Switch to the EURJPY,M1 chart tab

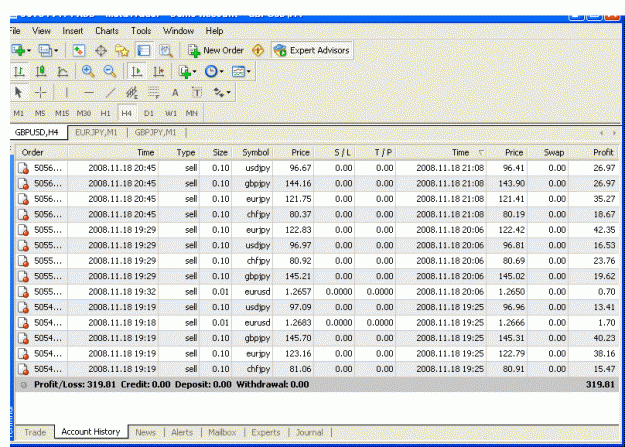click(x=96, y=132)
